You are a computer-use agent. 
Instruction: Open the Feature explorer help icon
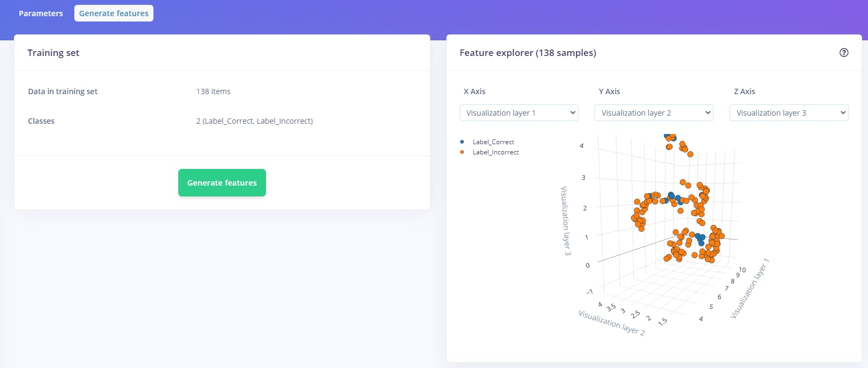[x=844, y=53]
